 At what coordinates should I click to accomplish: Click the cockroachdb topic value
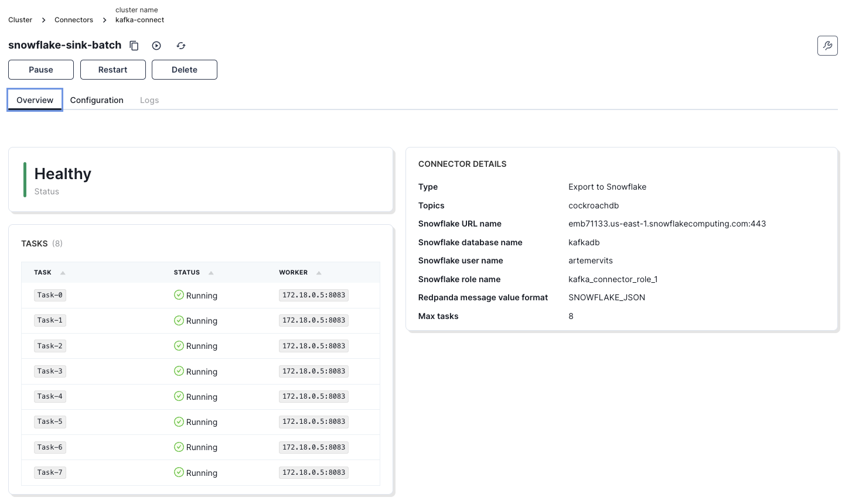(594, 205)
